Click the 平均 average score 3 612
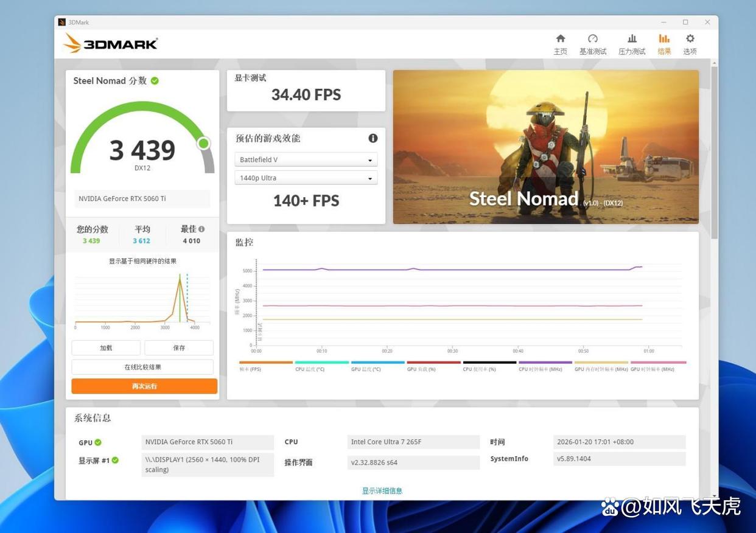 click(141, 241)
